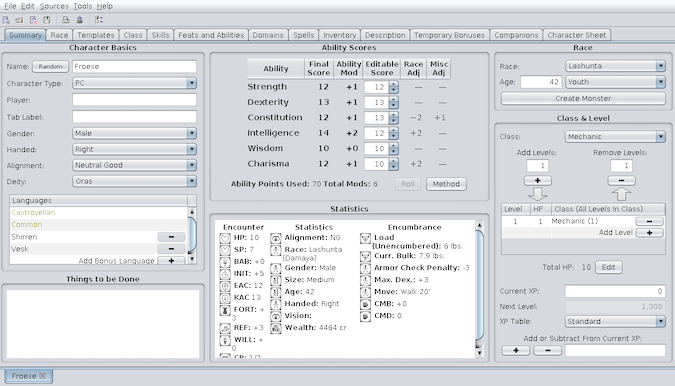Viewport: 675px width, 386px height.
Task: Adjust the Charisma editable score spinner
Action: 393,164
